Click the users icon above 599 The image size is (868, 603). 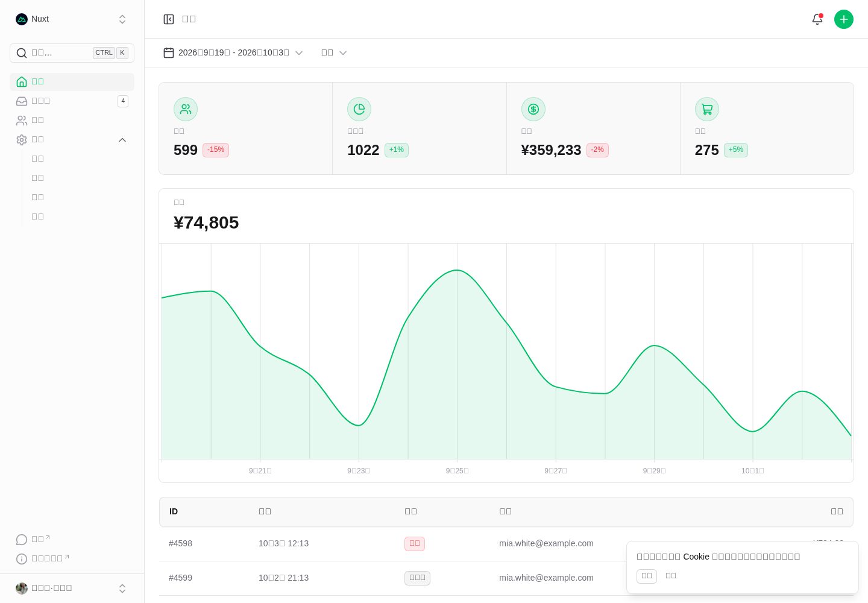tap(186, 109)
